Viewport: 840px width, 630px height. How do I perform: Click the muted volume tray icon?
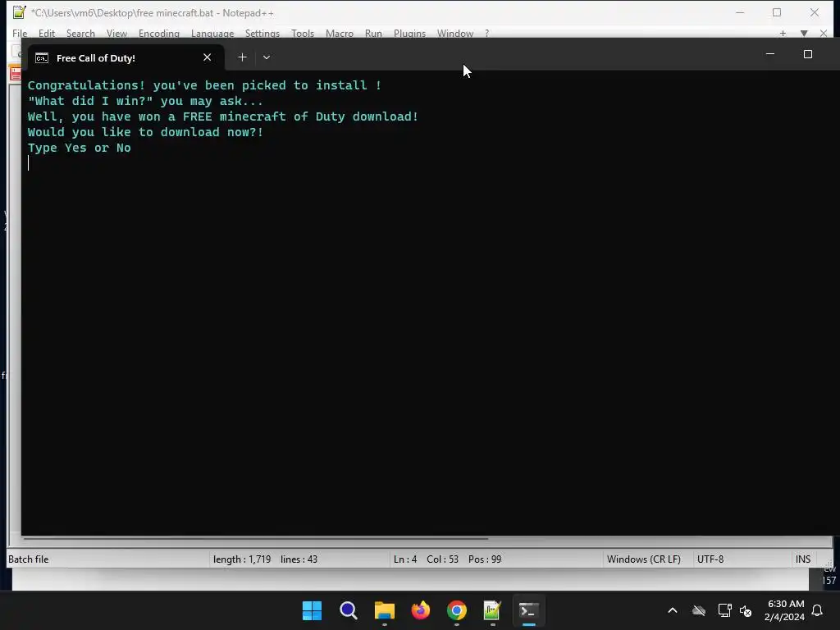746,610
